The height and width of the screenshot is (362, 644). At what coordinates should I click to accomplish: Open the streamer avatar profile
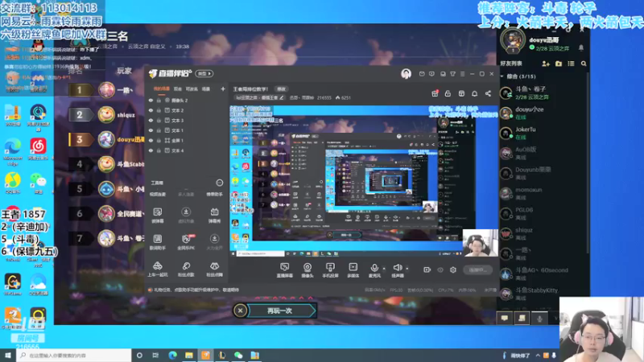pyautogui.click(x=406, y=74)
